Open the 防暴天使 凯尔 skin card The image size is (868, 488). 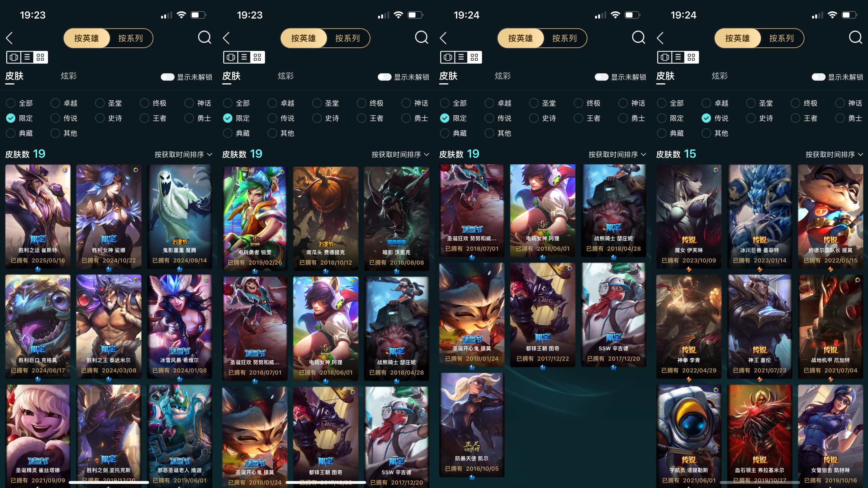[472, 425]
